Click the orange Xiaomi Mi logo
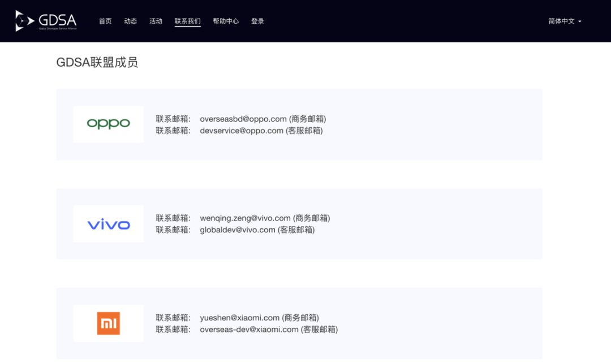This screenshot has height=364, width=611. pos(108,323)
